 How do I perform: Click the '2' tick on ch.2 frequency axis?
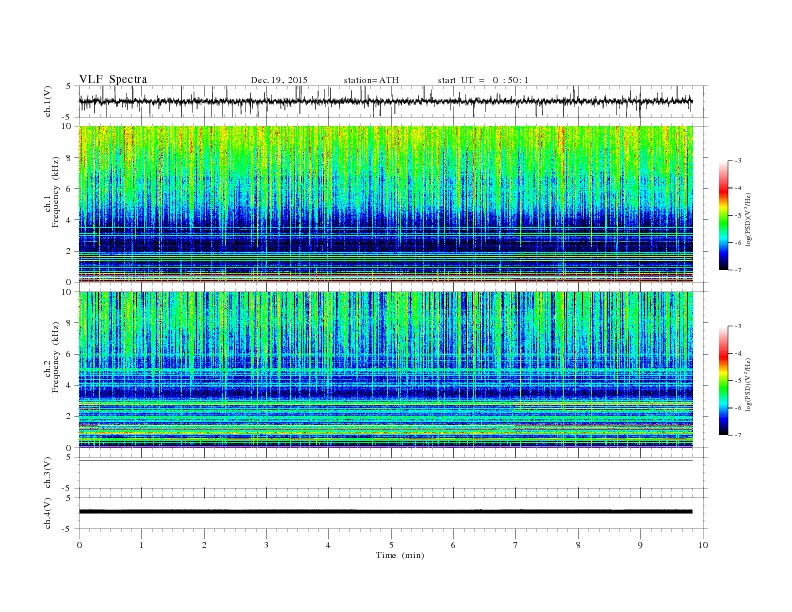tap(70, 417)
